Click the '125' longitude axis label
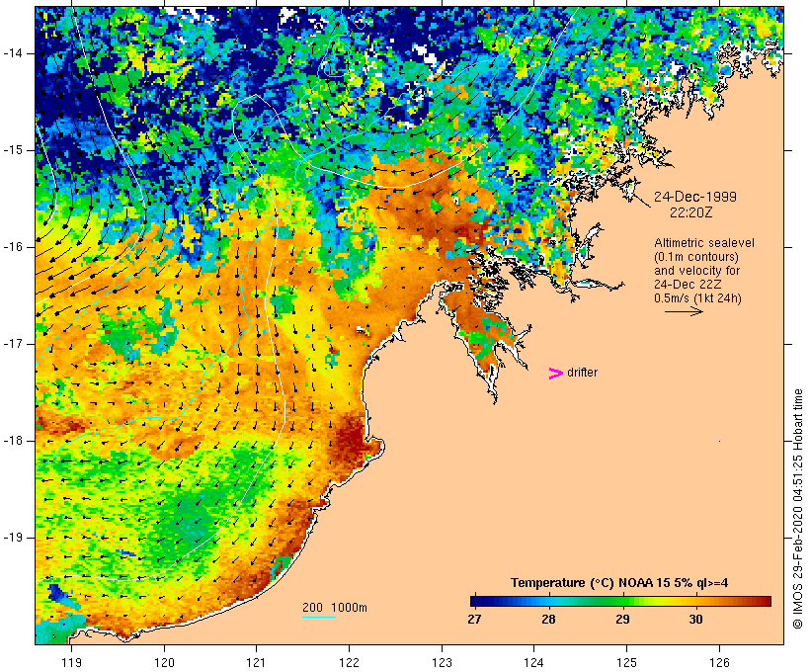 click(627, 662)
